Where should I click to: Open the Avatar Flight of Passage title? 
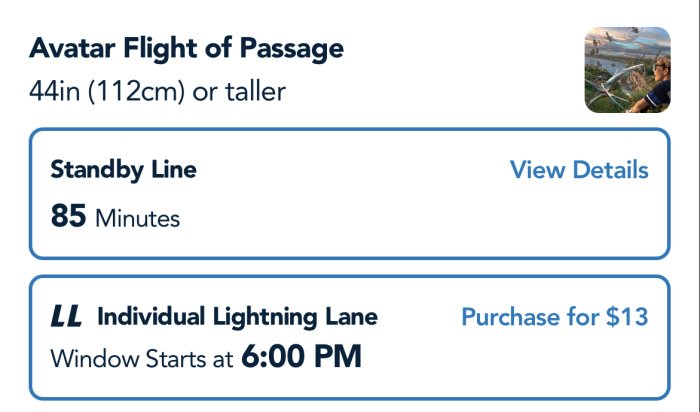(186, 48)
